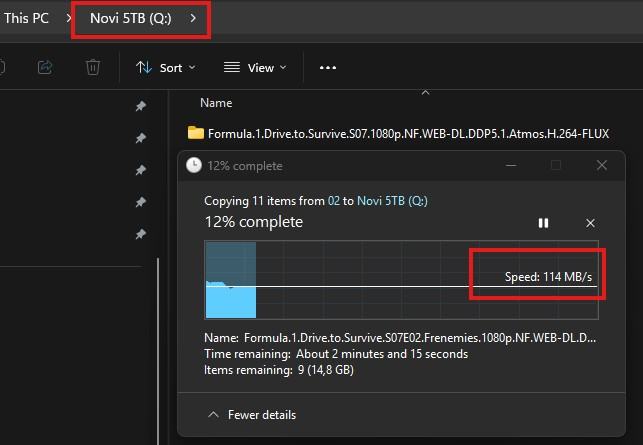Image resolution: width=643 pixels, height=445 pixels.
Task: Click the clock icon in dialog title
Action: [194, 166]
